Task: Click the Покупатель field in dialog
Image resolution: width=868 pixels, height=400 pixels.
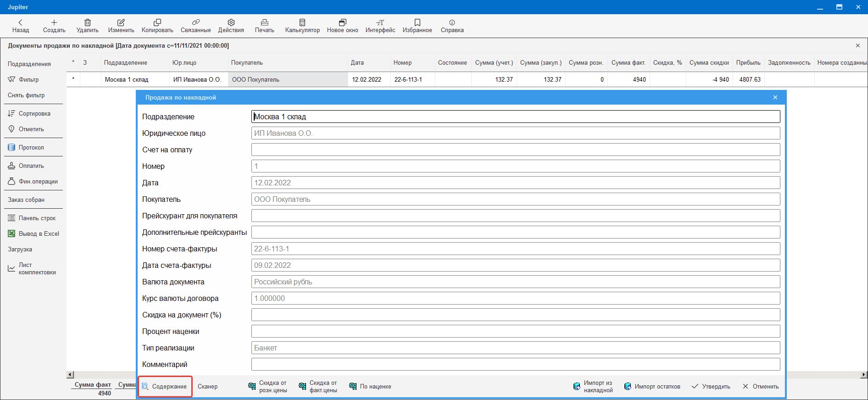Action: pyautogui.click(x=516, y=199)
